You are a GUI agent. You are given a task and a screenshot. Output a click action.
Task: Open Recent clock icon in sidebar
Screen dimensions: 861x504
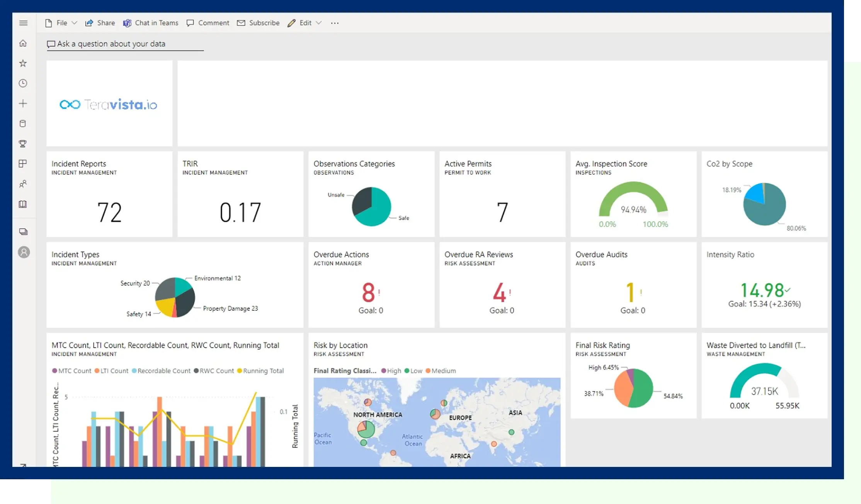click(x=23, y=83)
